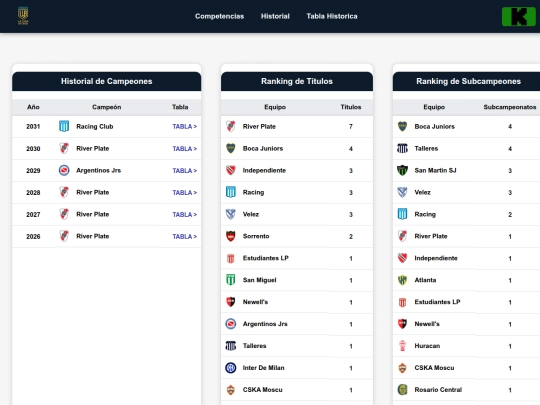The image size is (540, 405).
Task: Open the TABLA link for 2028
Action: 185,193
